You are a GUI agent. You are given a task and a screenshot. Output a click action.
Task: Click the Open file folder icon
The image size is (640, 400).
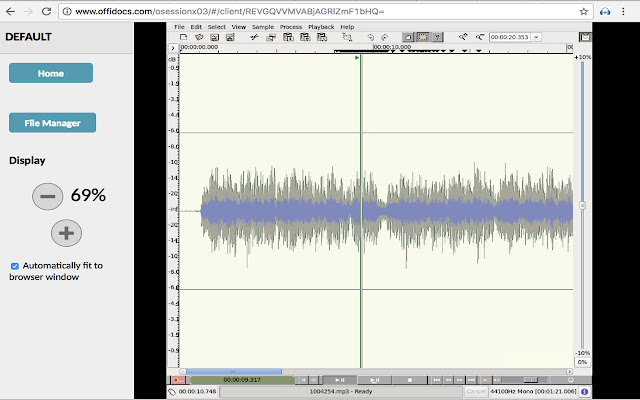[x=199, y=37]
